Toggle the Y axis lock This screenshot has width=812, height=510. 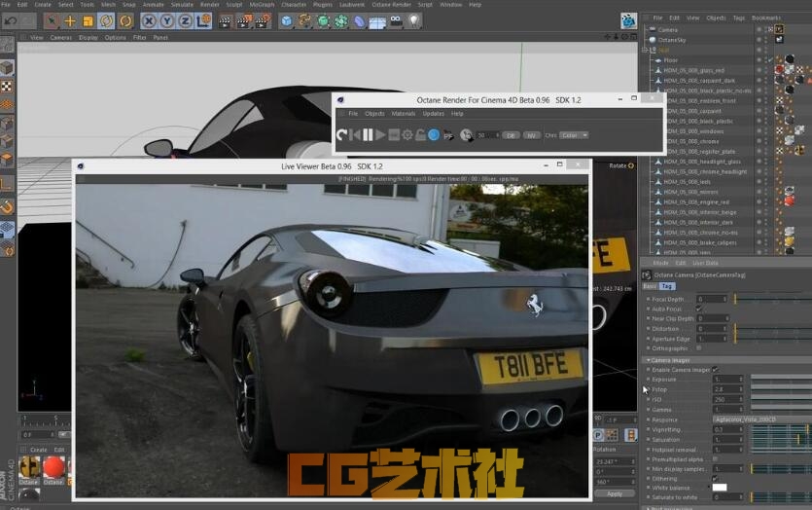tap(167, 21)
